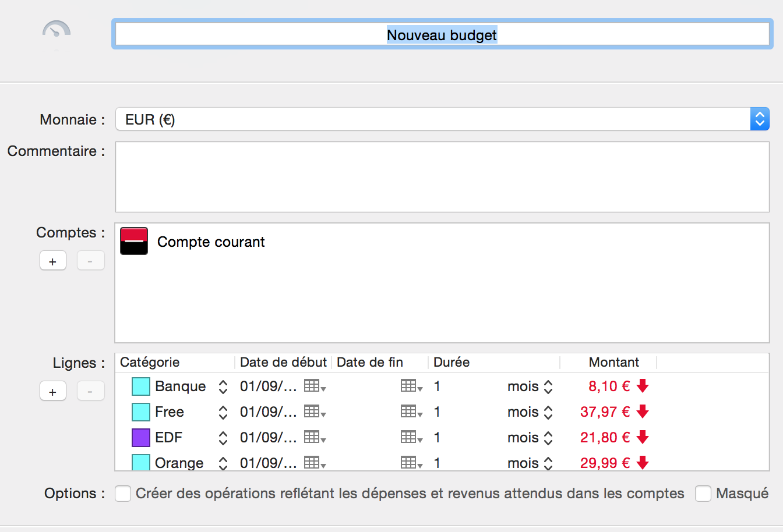Toggle red expense arrow on Banque amount
Screen dimensions: 783x532
(643, 386)
